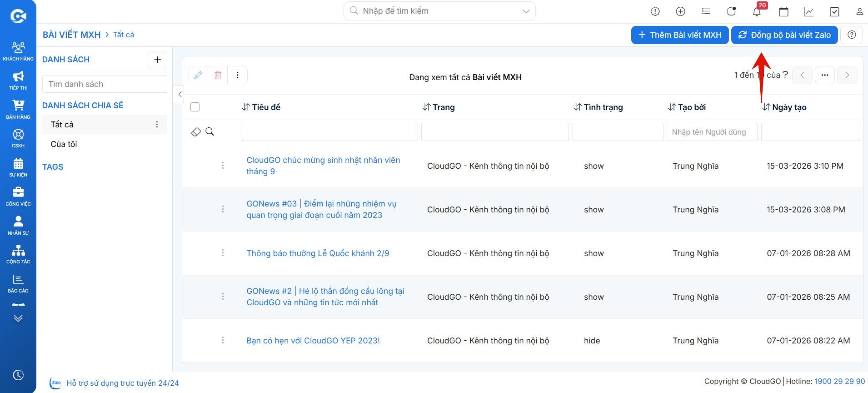The image size is (868, 393).
Task: Expand more sidebar modules with double chevron
Action: [x=18, y=318]
